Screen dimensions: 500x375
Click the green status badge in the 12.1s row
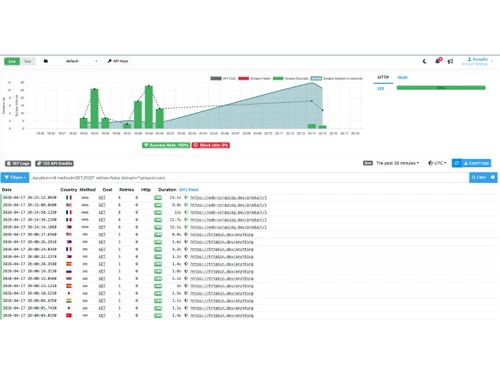pyautogui.click(x=158, y=227)
